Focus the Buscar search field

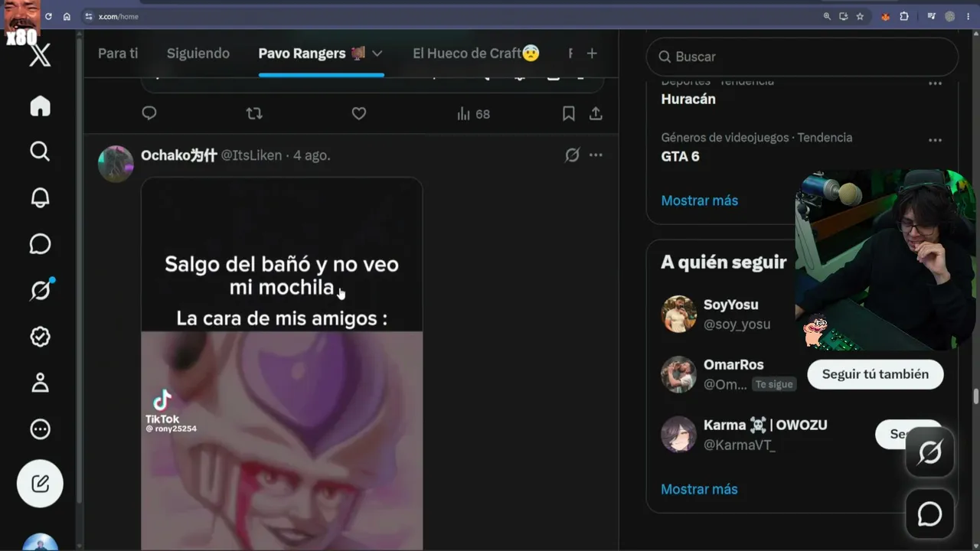click(x=802, y=57)
